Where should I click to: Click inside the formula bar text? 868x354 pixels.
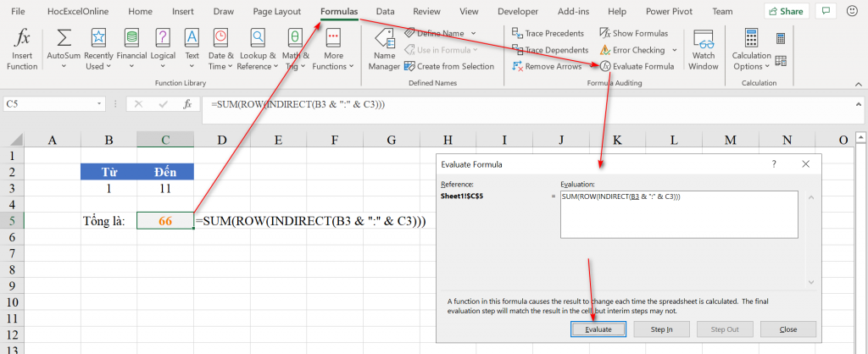[298, 103]
